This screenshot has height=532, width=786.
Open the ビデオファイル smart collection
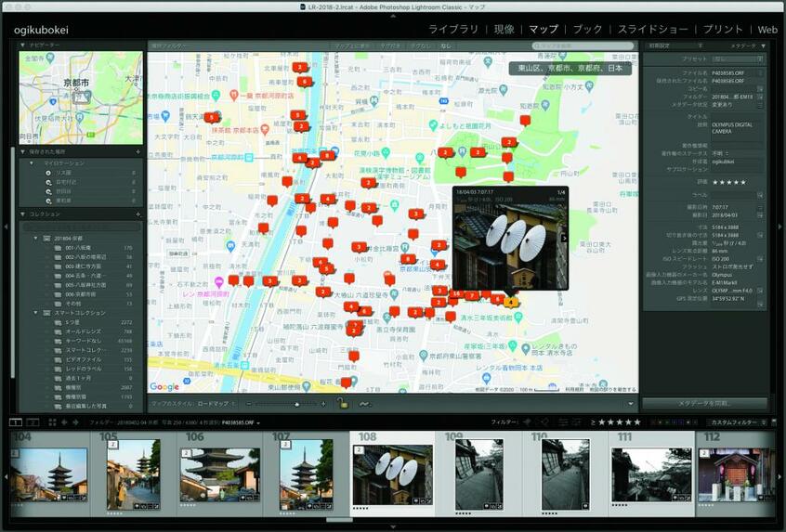pyautogui.click(x=82, y=359)
